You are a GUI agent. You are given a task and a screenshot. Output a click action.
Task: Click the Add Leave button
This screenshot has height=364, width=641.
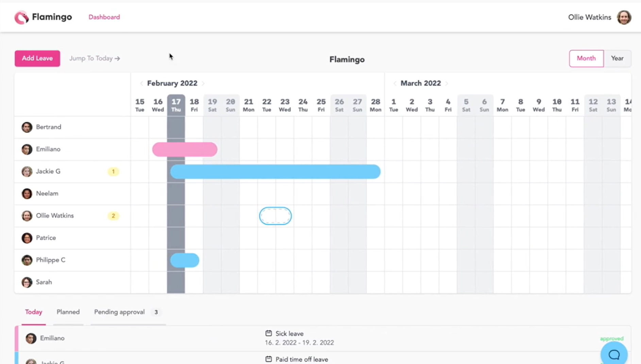pyautogui.click(x=37, y=58)
